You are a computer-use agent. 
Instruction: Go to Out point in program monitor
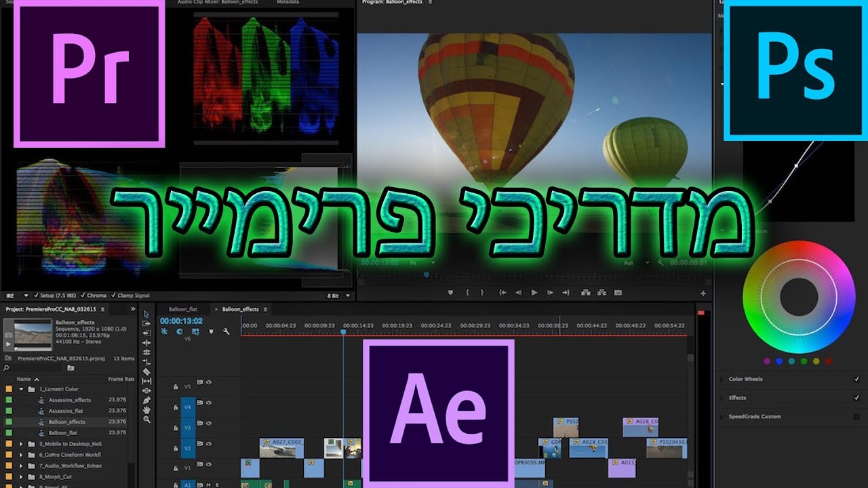[x=566, y=293]
